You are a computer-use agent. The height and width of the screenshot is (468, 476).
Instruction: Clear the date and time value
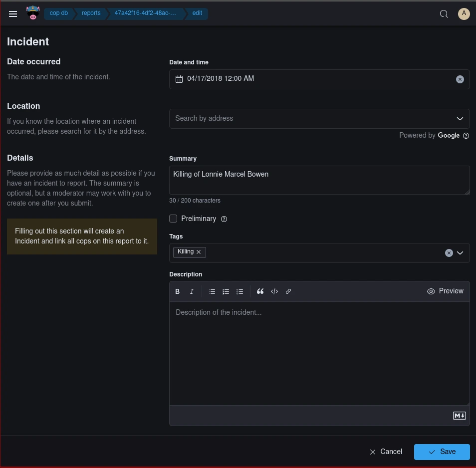(x=460, y=79)
